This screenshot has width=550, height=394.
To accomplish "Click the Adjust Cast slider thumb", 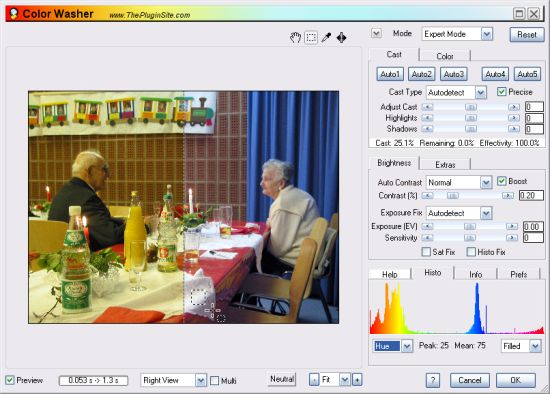I will coord(471,107).
